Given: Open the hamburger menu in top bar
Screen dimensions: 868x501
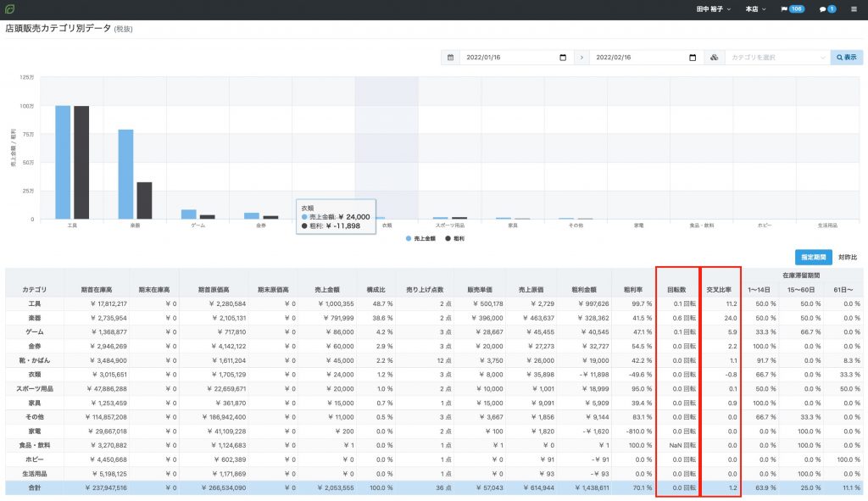Looking at the screenshot, I should tap(854, 9).
